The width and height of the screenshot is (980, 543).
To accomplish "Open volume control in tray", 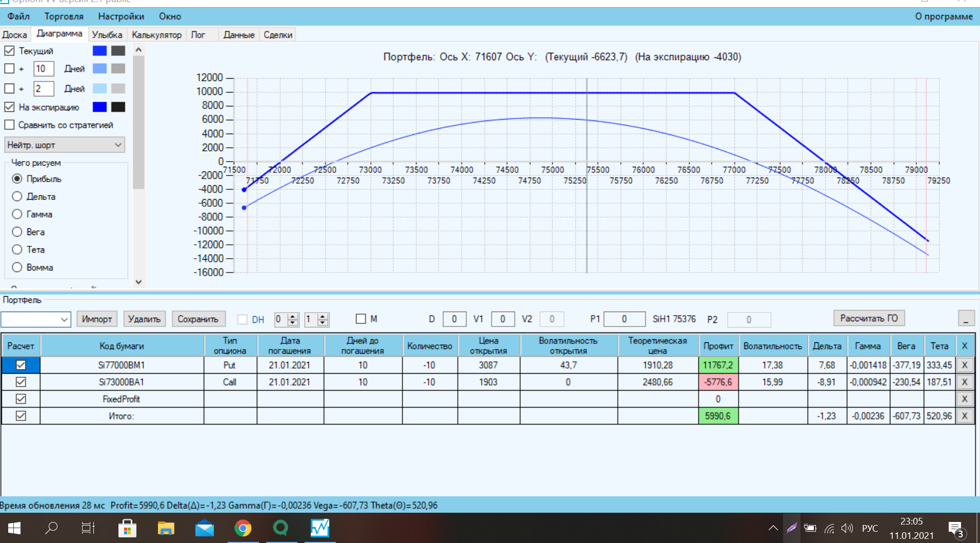I will point(847,528).
